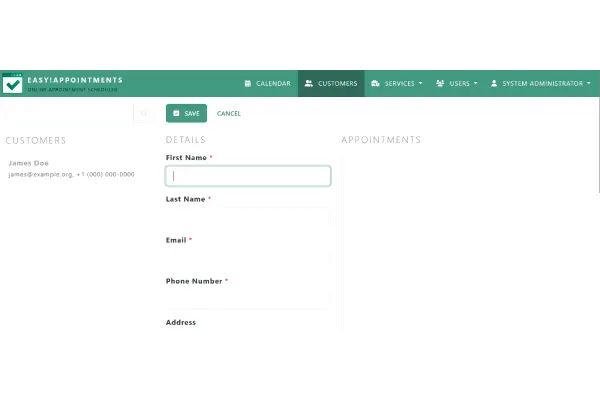Click the Customers people icon
Image resolution: width=600 pixels, height=400 pixels.
point(309,84)
